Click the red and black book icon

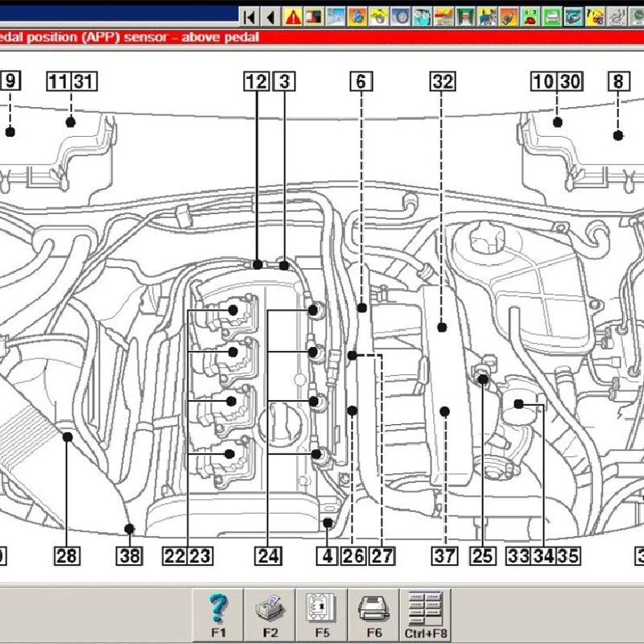(x=314, y=17)
